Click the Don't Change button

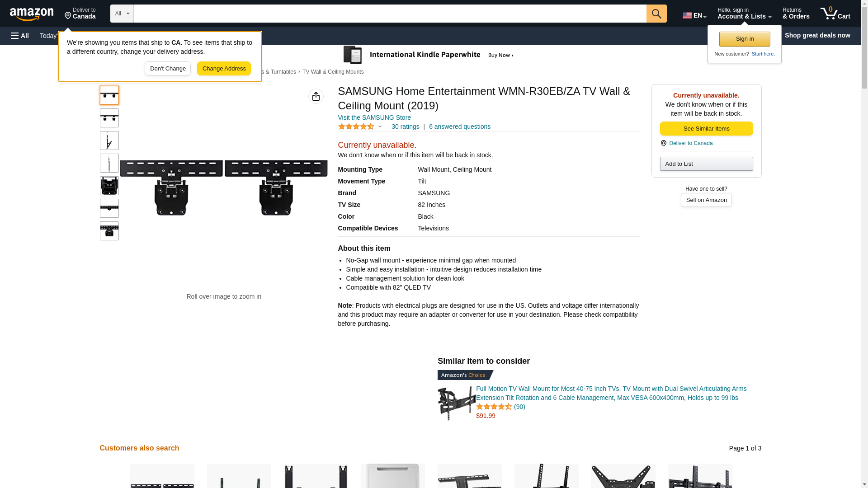pos(168,69)
